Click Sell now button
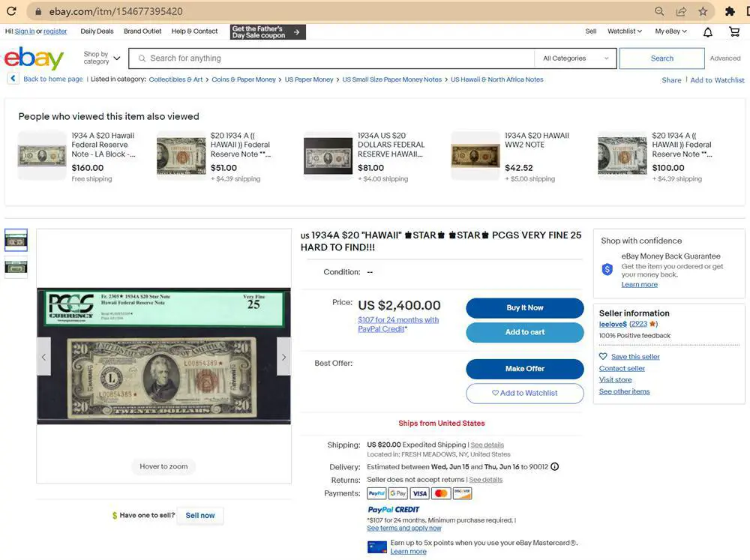Viewport: 750px width, 560px height. [200, 516]
